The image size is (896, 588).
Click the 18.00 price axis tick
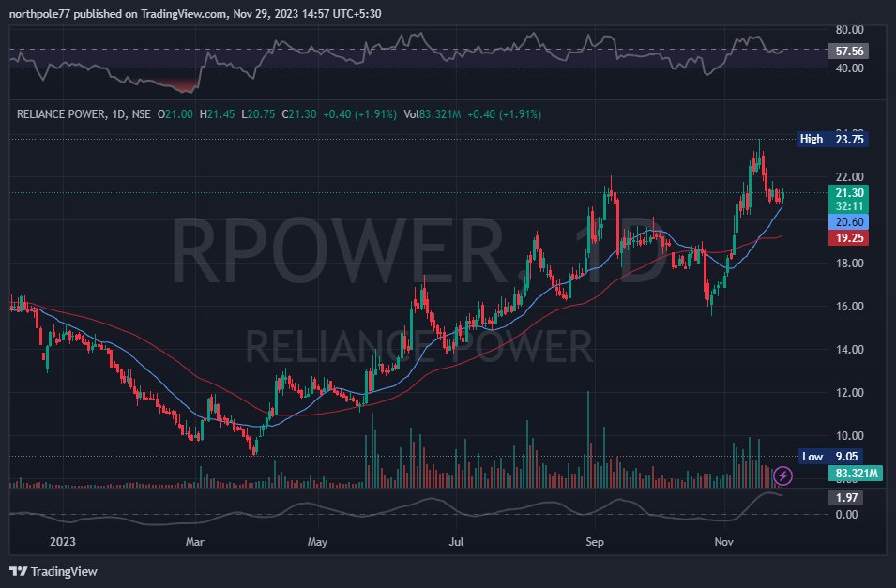click(849, 263)
